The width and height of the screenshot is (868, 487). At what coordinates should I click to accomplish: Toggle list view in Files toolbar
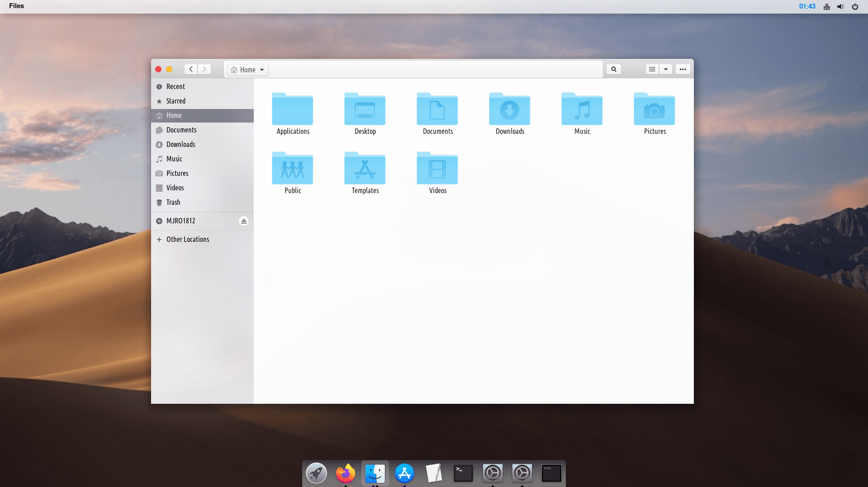tap(652, 69)
